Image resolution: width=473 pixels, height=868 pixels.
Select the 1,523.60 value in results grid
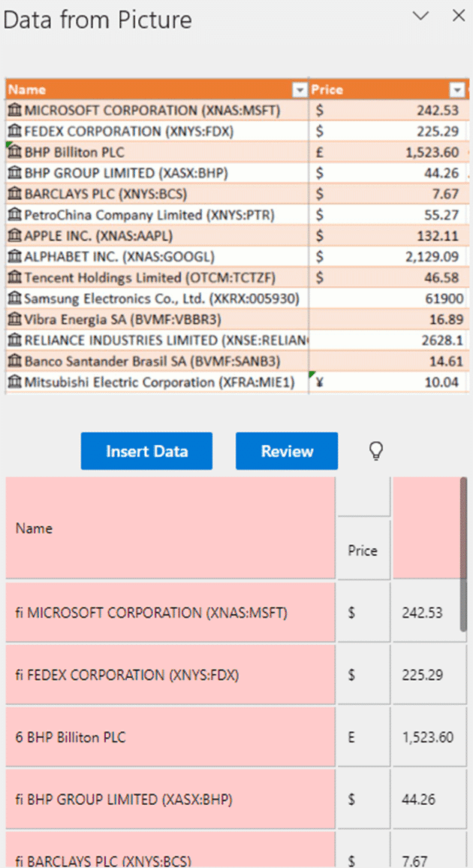point(428,737)
